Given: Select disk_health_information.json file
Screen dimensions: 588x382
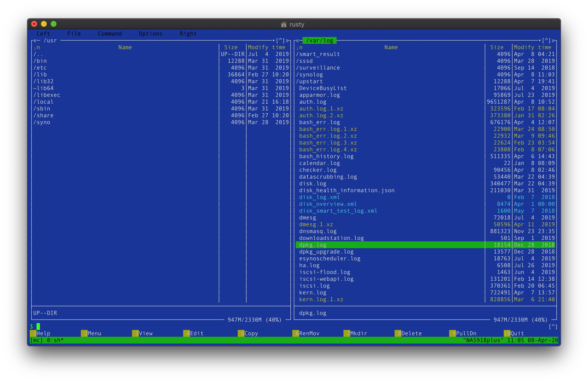Looking at the screenshot, I should tap(425, 191).
